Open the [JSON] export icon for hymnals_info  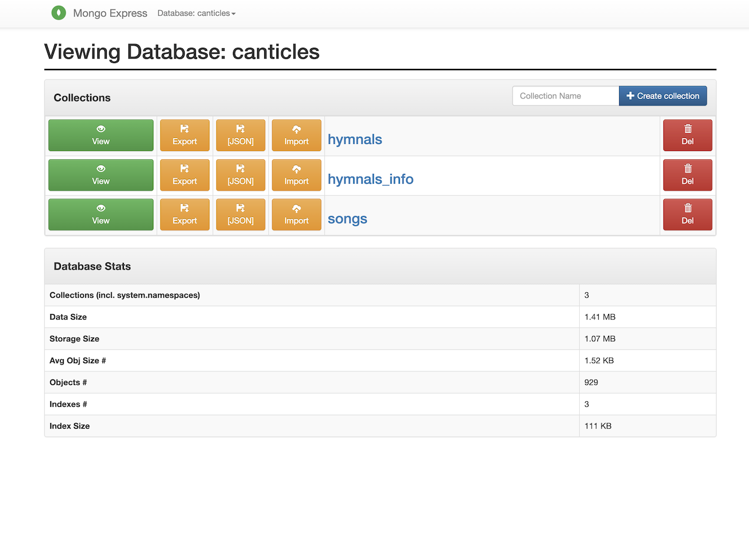pyautogui.click(x=241, y=168)
